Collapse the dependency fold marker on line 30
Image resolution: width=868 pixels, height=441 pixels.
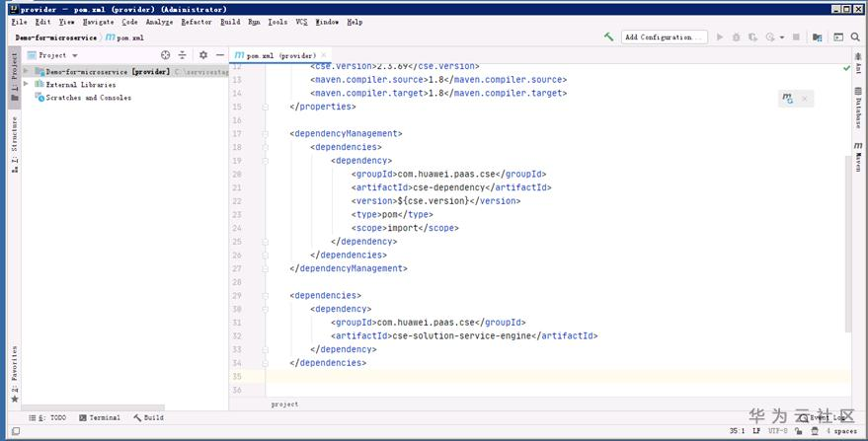266,309
